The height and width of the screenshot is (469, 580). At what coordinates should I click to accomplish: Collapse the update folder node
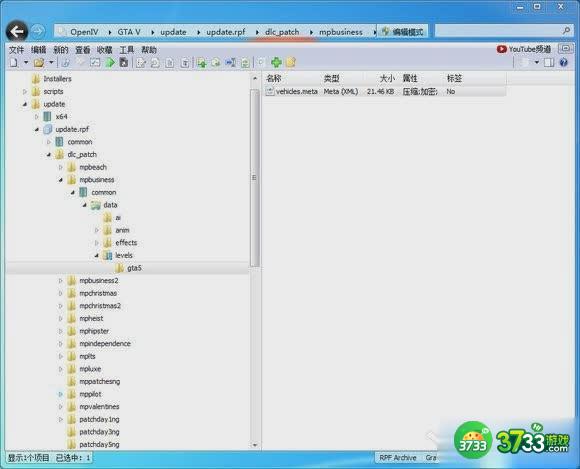[x=25, y=104]
